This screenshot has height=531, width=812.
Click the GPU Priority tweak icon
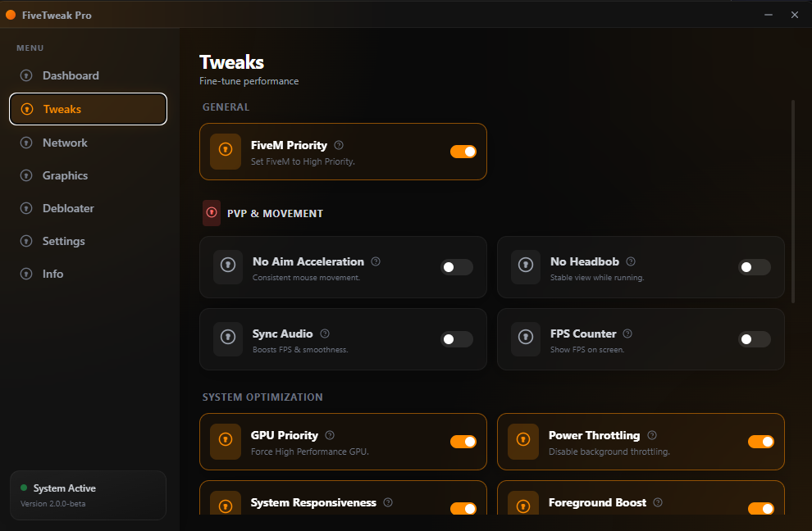click(225, 442)
